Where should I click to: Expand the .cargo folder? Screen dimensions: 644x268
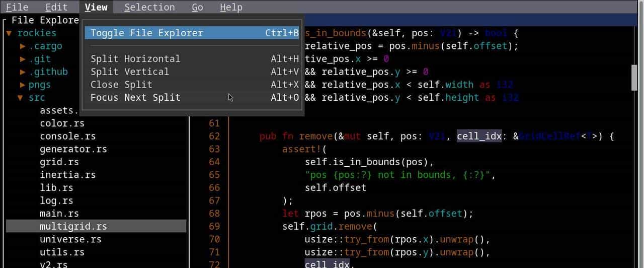(23, 46)
